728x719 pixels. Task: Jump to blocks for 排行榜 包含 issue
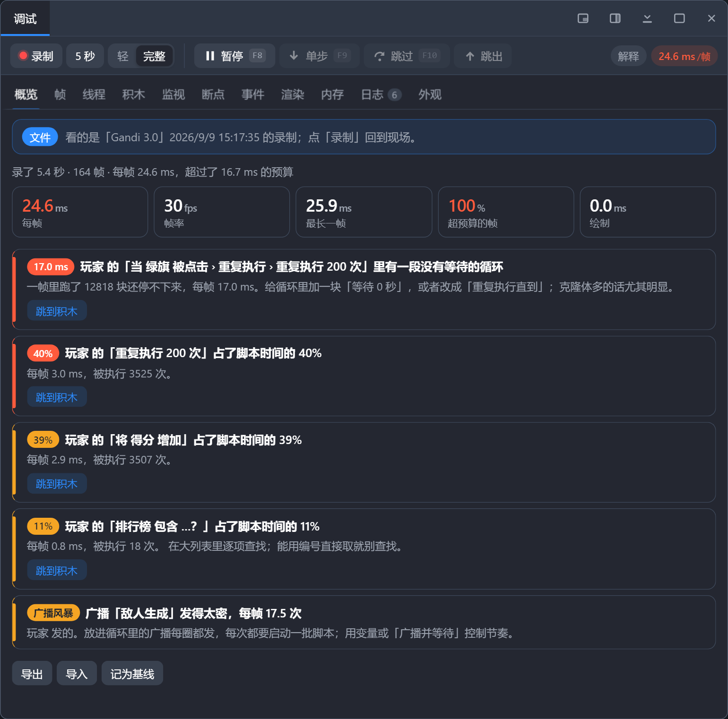(57, 570)
